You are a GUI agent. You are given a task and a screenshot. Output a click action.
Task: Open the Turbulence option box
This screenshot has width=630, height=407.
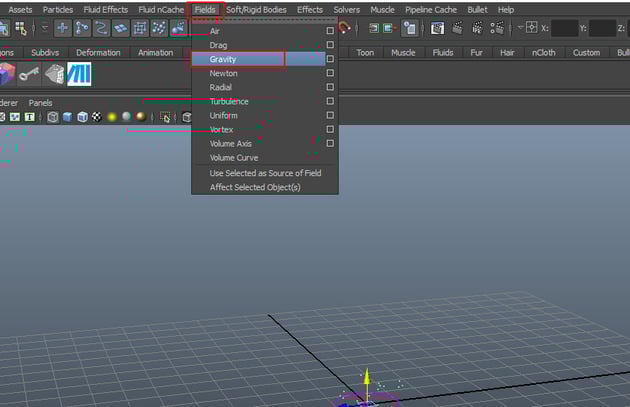click(330, 101)
